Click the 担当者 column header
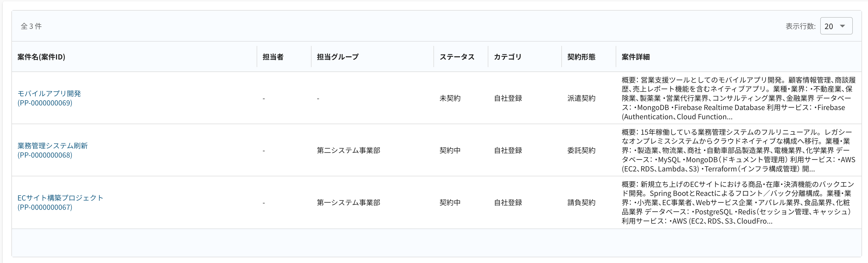 (x=273, y=57)
